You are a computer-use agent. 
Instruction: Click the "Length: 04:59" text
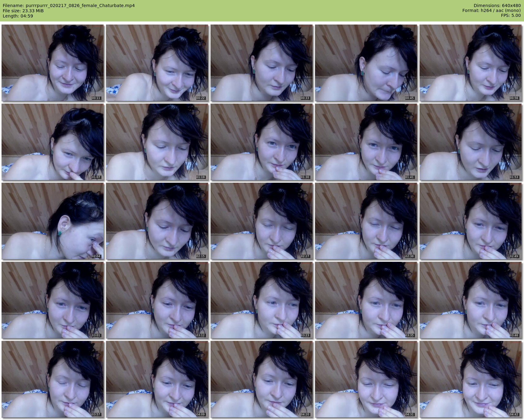pyautogui.click(x=18, y=16)
